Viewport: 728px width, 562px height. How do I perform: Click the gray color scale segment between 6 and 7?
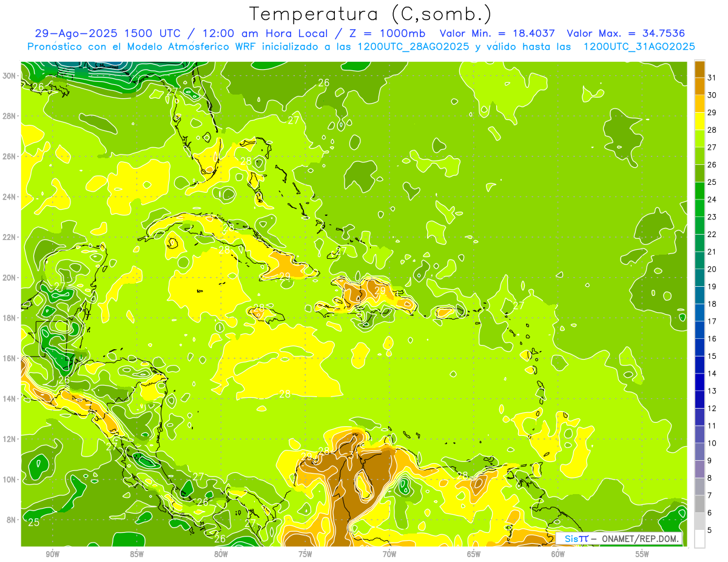click(x=699, y=504)
